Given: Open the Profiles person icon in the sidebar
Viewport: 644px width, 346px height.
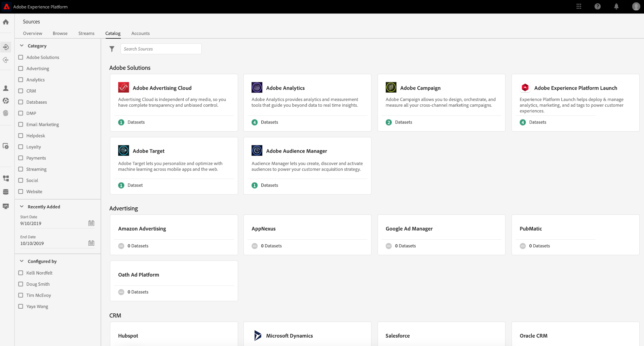Looking at the screenshot, I should 6,88.
